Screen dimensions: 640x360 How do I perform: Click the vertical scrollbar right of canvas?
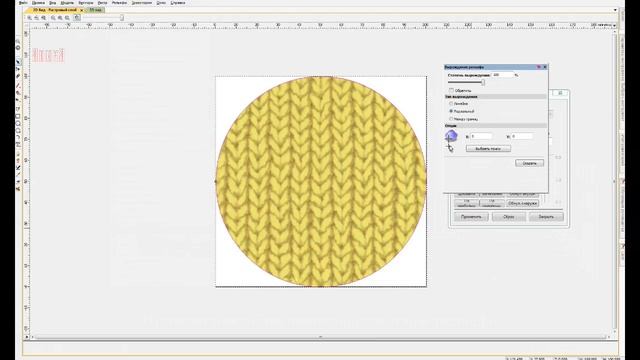(615, 181)
